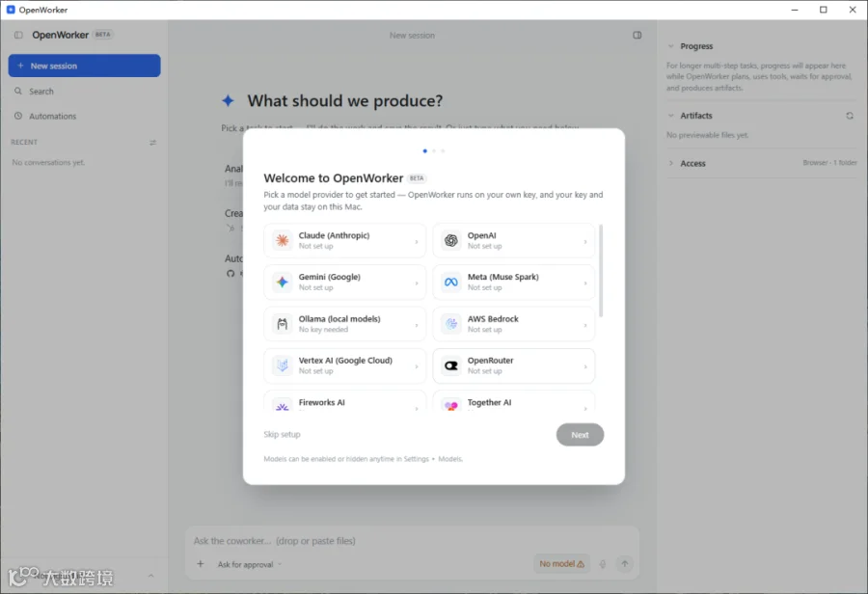The width and height of the screenshot is (868, 594).
Task: Click the Gemini (Google) sparkle icon
Action: [283, 282]
